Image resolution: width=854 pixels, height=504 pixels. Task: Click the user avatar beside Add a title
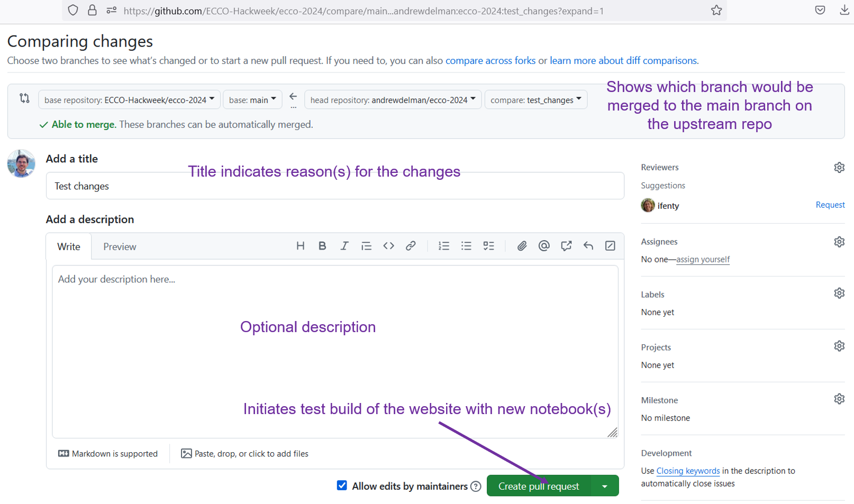[x=21, y=163]
